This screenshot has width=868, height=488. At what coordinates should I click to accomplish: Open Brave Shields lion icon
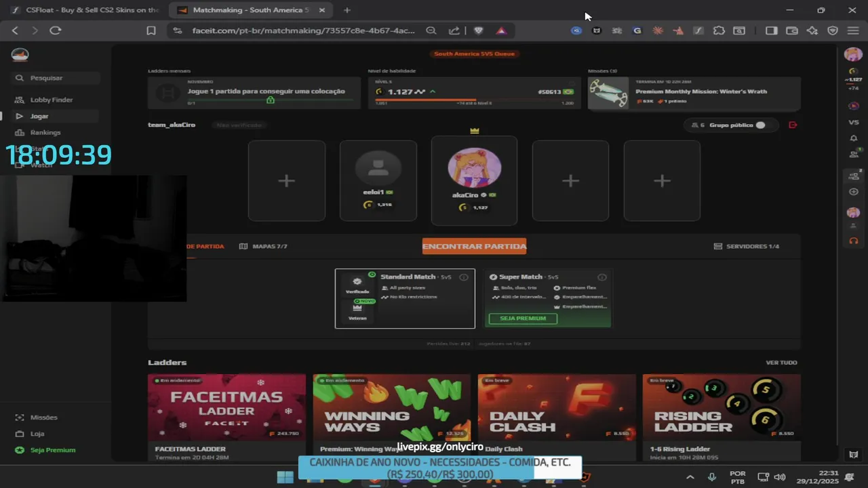coord(478,30)
